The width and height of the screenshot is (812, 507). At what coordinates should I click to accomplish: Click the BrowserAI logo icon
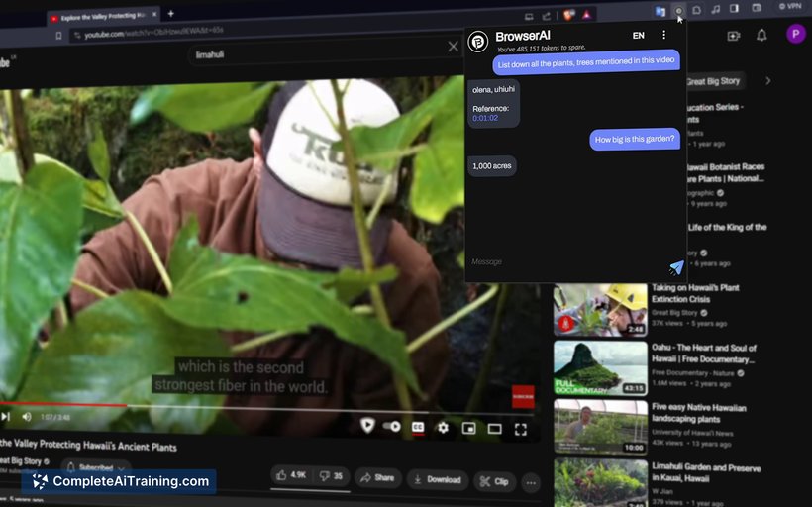478,41
